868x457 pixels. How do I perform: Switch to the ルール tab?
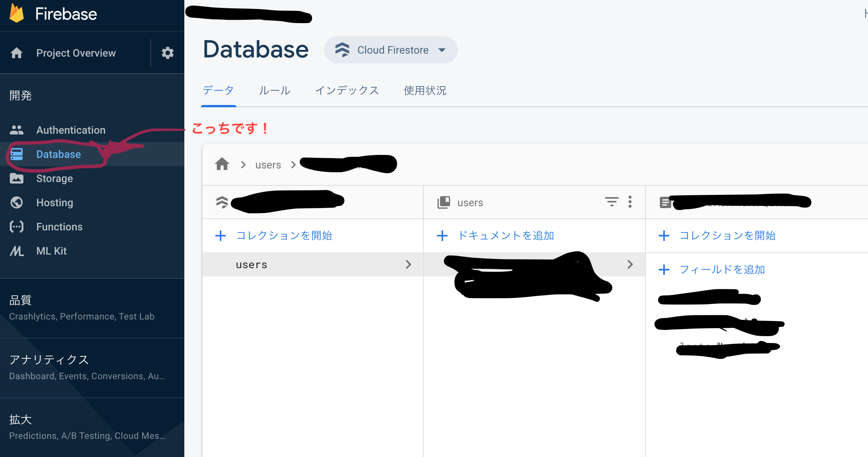click(x=274, y=90)
